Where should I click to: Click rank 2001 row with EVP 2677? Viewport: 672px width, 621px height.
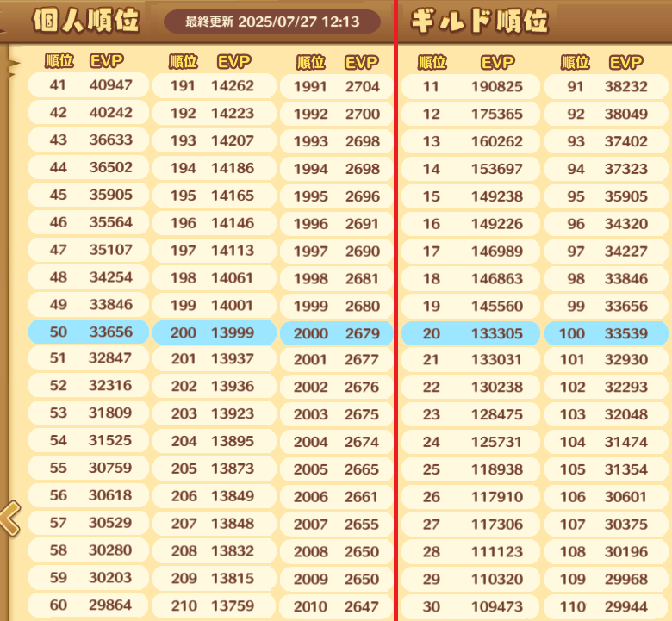coord(336,359)
